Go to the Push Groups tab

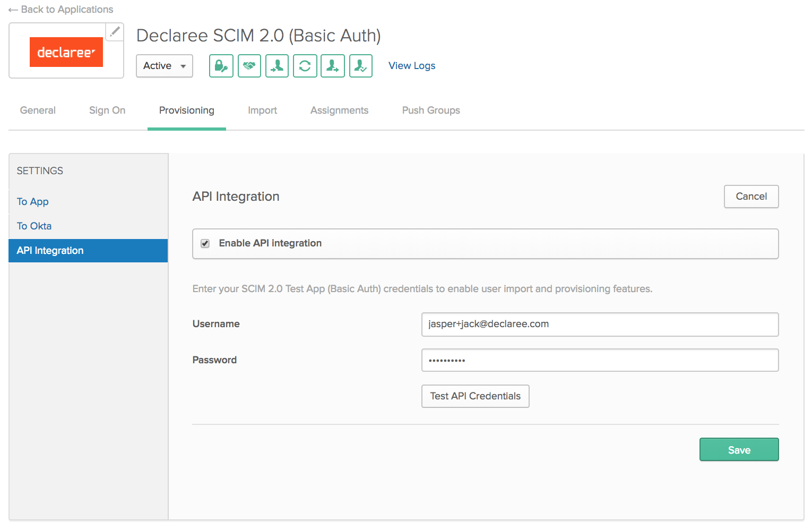click(431, 110)
